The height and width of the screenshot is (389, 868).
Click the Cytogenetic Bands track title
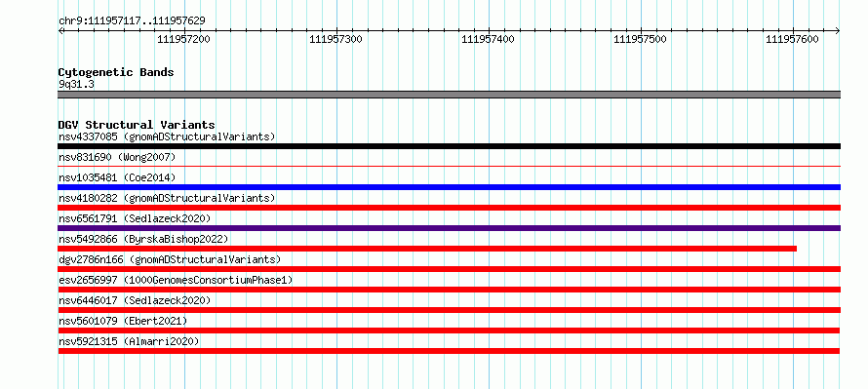coord(116,72)
